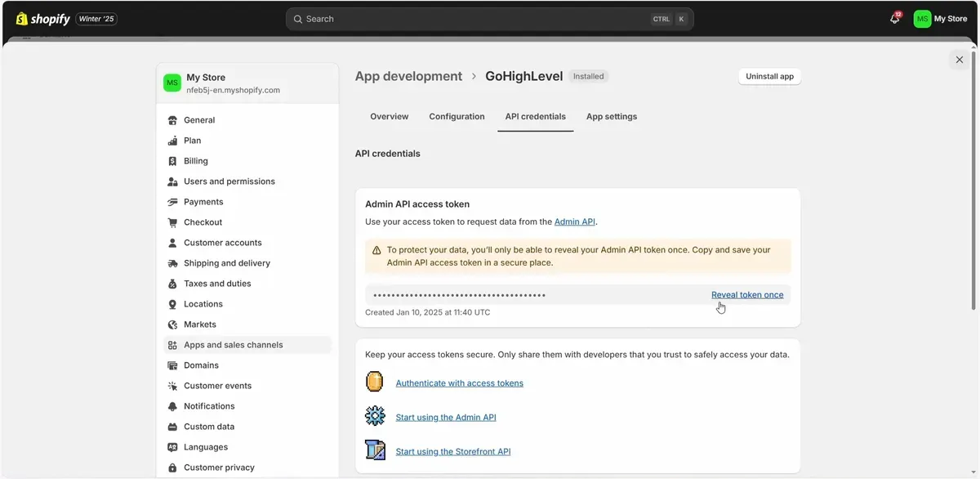
Task: Open Authenticate with access tokens link
Action: (460, 383)
